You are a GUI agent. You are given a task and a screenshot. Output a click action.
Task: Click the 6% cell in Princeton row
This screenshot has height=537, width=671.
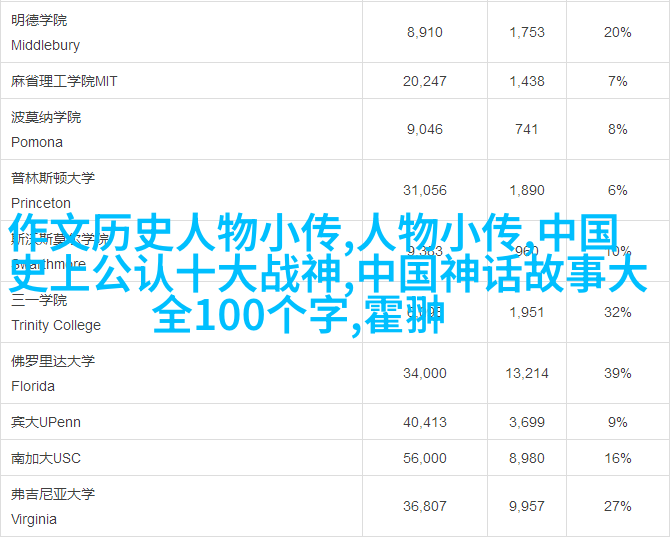click(x=618, y=190)
